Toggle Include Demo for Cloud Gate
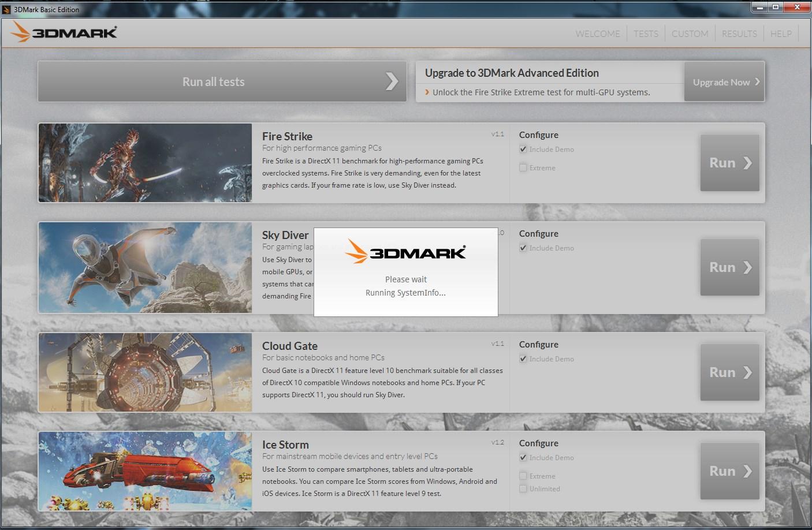Viewport: 812px width, 530px height. 523,359
